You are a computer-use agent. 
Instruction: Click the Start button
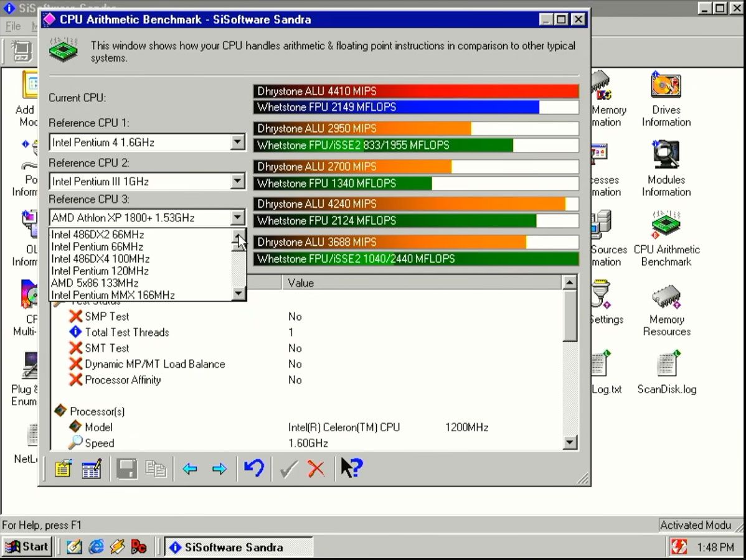tap(27, 547)
